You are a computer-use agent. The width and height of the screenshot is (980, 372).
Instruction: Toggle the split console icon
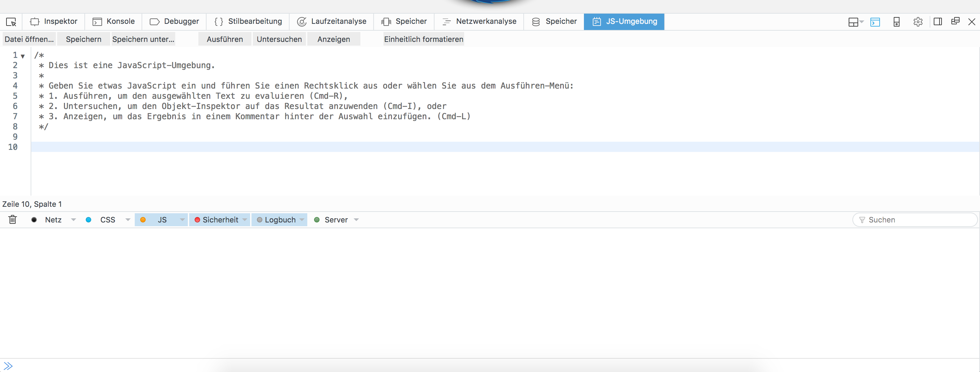click(875, 22)
